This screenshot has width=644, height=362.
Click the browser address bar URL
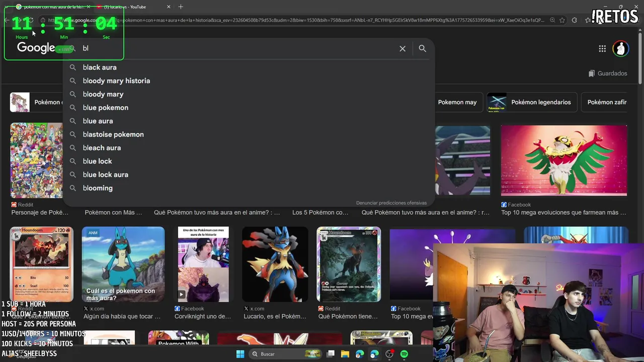tap(297, 20)
